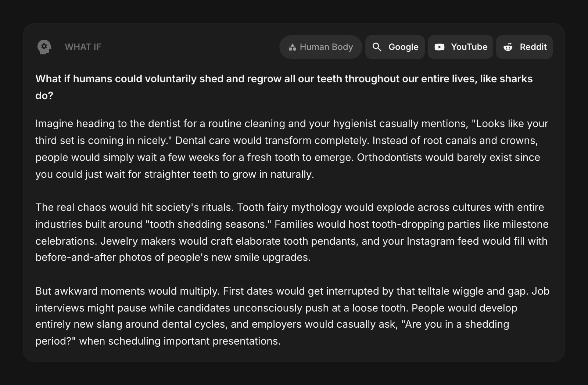Click the YouTube play logo icon
The width and height of the screenshot is (588, 385).
click(440, 47)
